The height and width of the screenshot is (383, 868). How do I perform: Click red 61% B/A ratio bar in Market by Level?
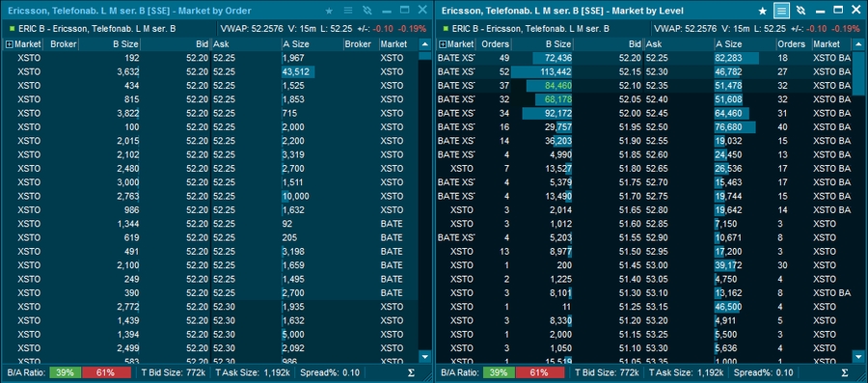pyautogui.click(x=540, y=372)
